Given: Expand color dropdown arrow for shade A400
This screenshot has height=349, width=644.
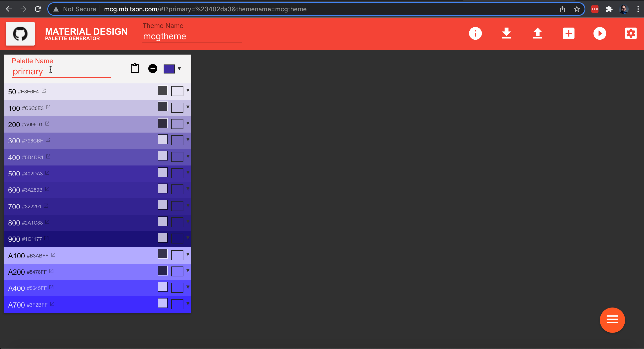Looking at the screenshot, I should 188,287.
